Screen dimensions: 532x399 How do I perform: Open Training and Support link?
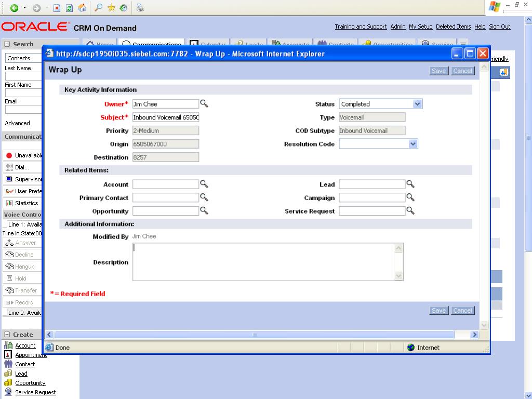(361, 26)
